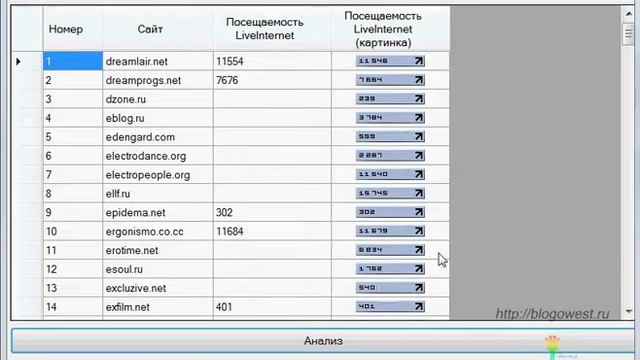The height and width of the screenshot is (360, 640).
Task: Click counter image in edengard.com row
Action: tap(390, 137)
